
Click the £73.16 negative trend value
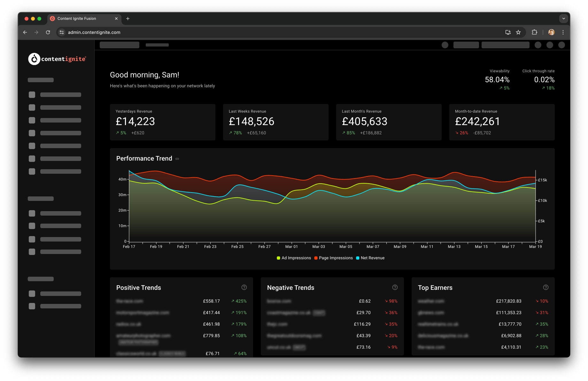[363, 347]
